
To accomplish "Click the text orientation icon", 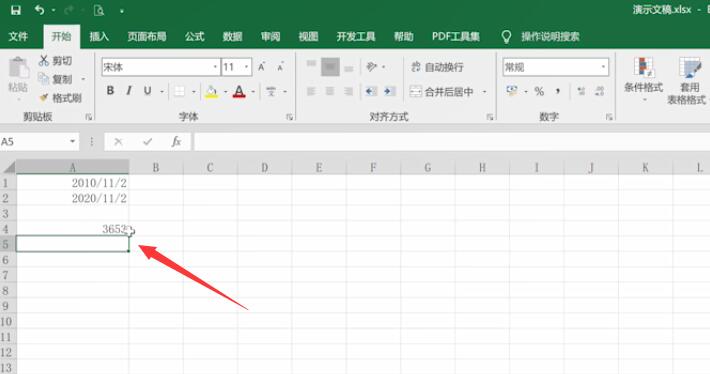I will 372,67.
